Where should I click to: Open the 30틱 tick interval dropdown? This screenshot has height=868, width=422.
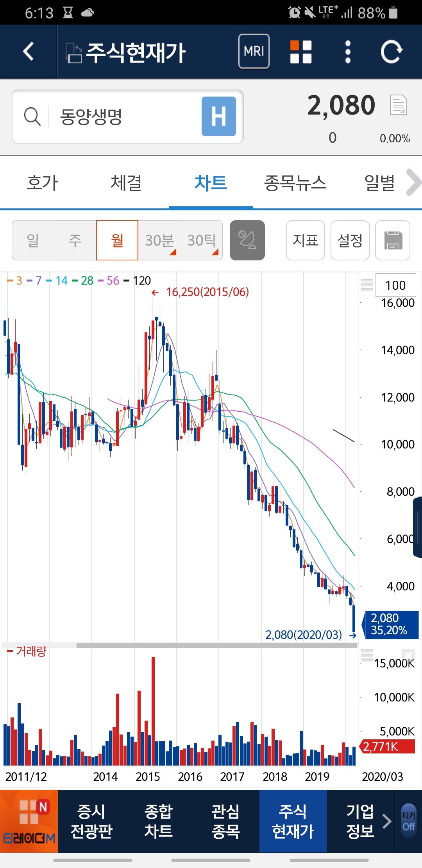pos(202,240)
